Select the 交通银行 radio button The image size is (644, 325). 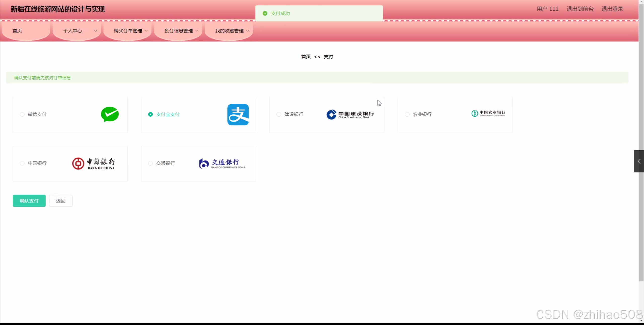click(150, 163)
